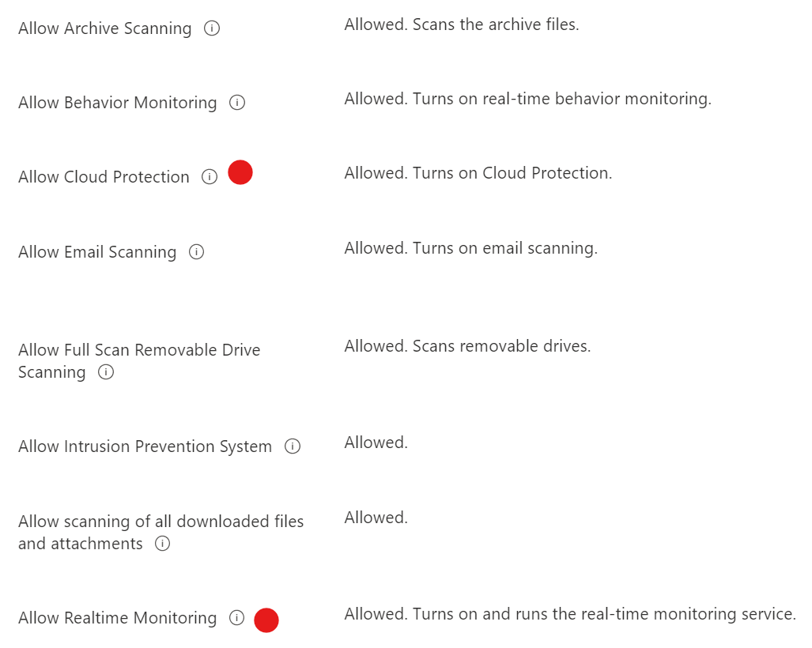Click info icon beside Allow Archive Scanning
This screenshot has width=812, height=648.
[212, 28]
